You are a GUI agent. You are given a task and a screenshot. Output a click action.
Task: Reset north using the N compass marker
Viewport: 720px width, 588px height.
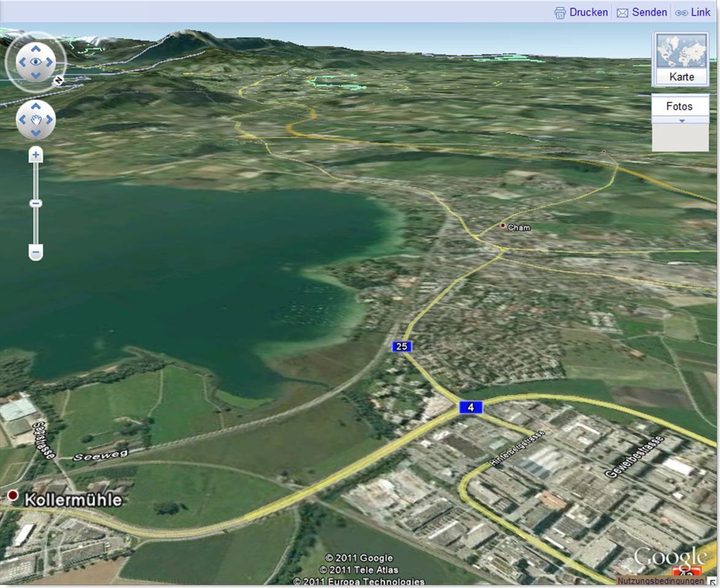click(58, 81)
